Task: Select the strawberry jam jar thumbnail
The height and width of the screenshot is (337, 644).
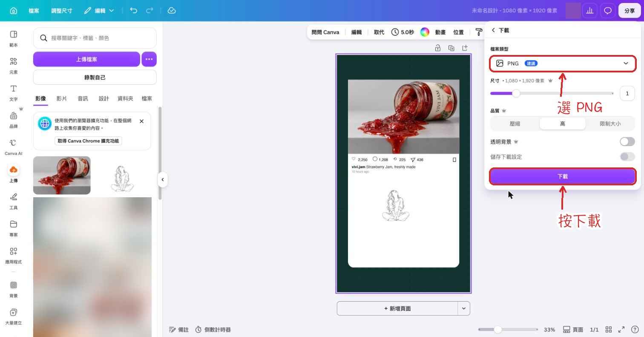Action: (62, 175)
